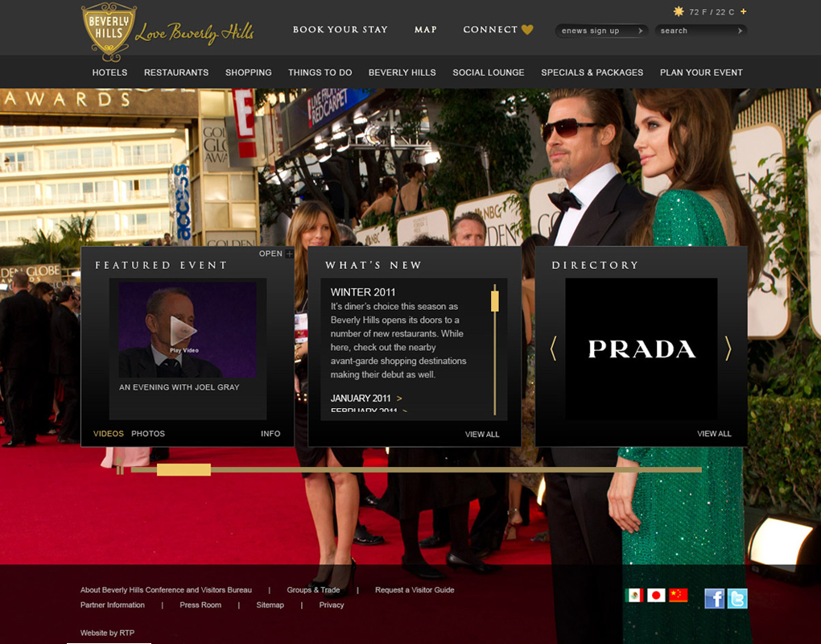This screenshot has width=821, height=644.
Task: Open the Shopping menu
Action: pyautogui.click(x=249, y=72)
